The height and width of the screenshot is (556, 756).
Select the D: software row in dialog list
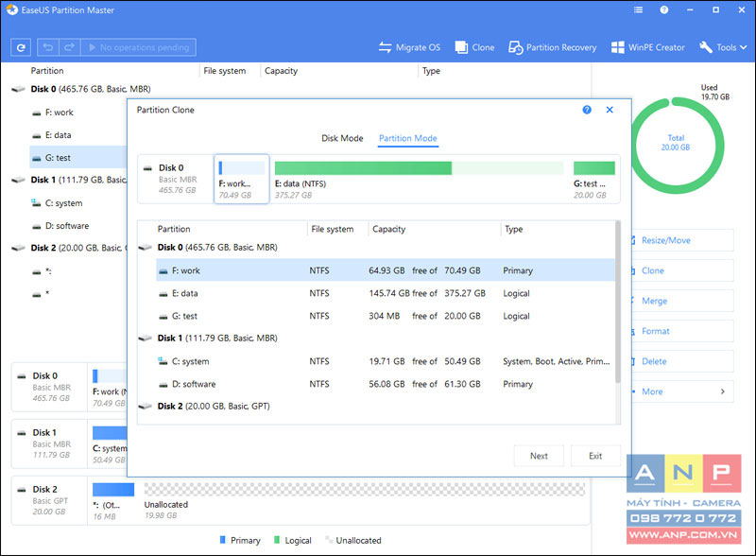(x=386, y=384)
